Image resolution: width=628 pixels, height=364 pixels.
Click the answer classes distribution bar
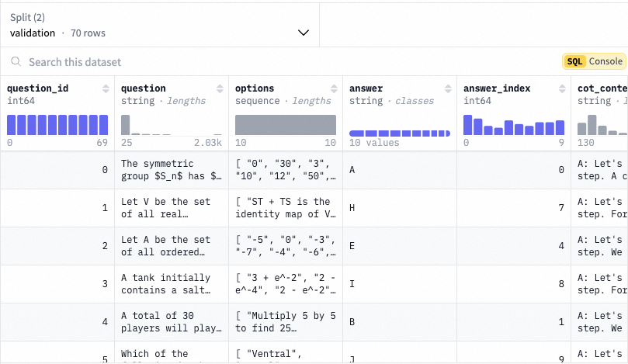(x=400, y=133)
